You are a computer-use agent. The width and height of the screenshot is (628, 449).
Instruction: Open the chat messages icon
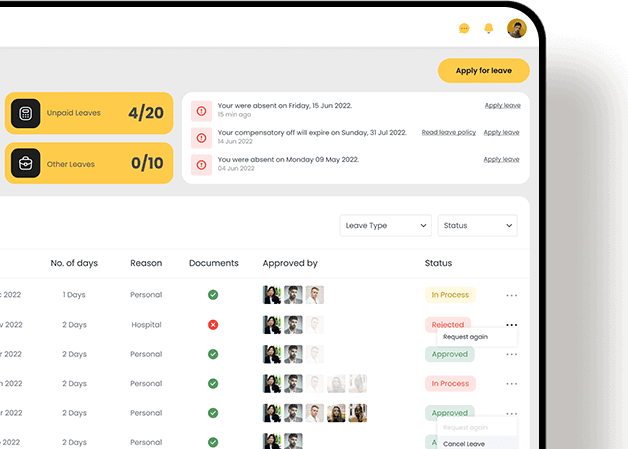pos(464,29)
